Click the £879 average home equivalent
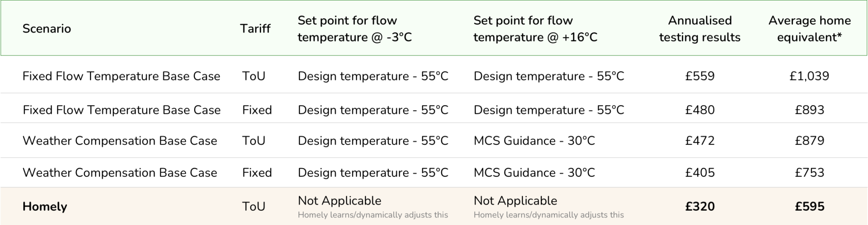This screenshot has height=225, width=868. (810, 141)
